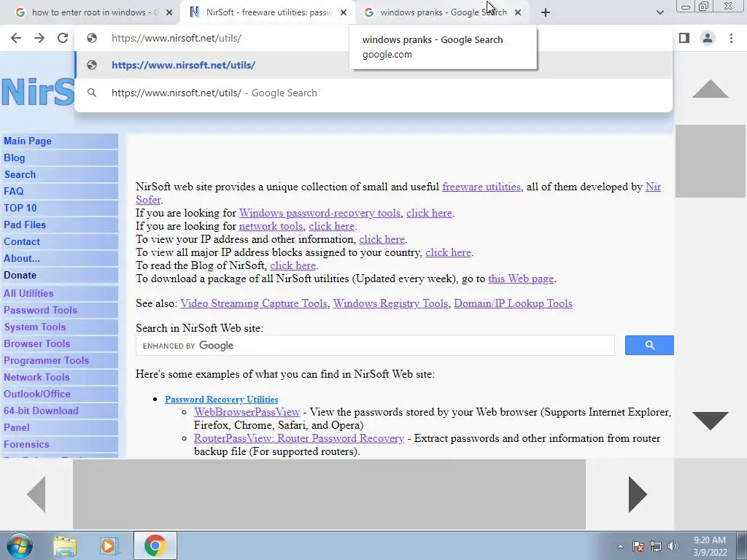Open Main Page in sidebar

point(28,141)
